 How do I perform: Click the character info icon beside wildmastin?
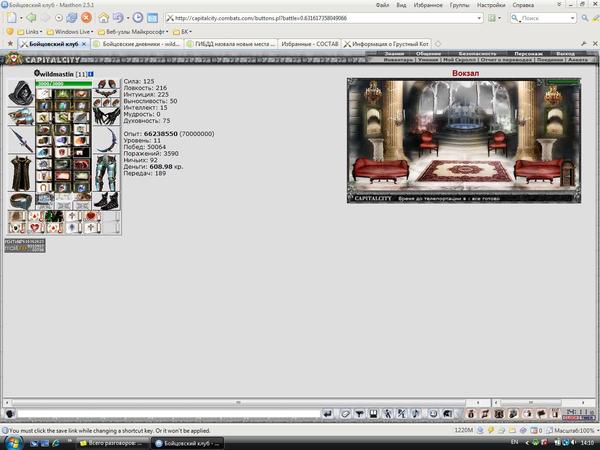click(x=91, y=74)
